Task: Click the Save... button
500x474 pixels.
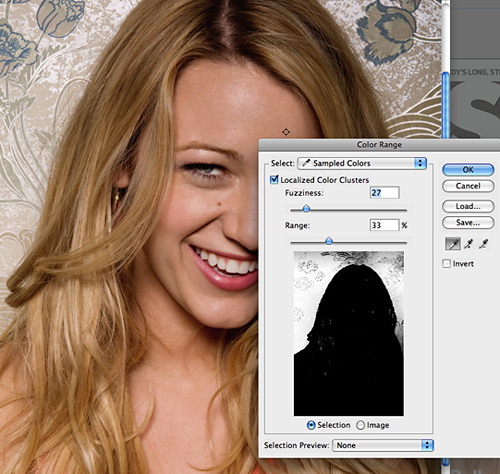Action: 468,223
